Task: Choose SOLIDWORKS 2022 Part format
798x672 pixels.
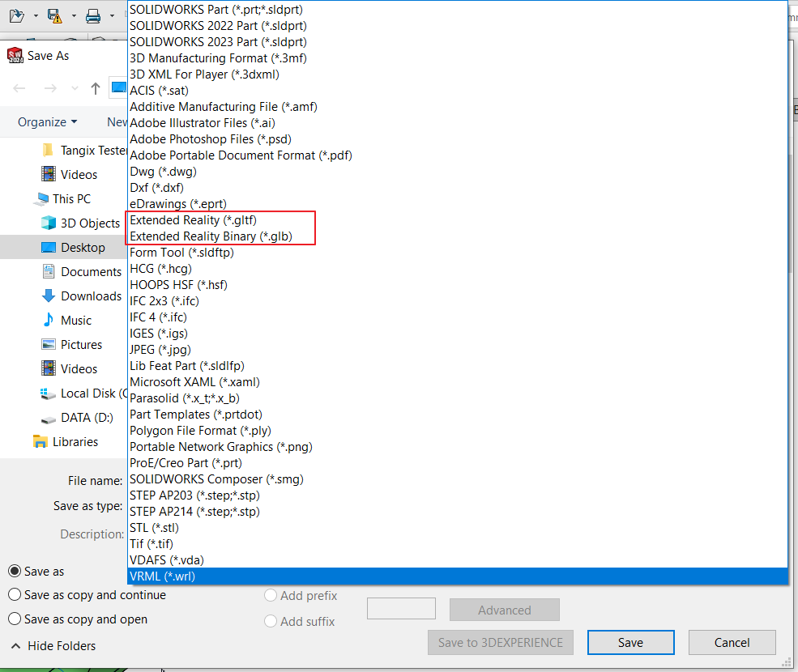Action: 457,25
